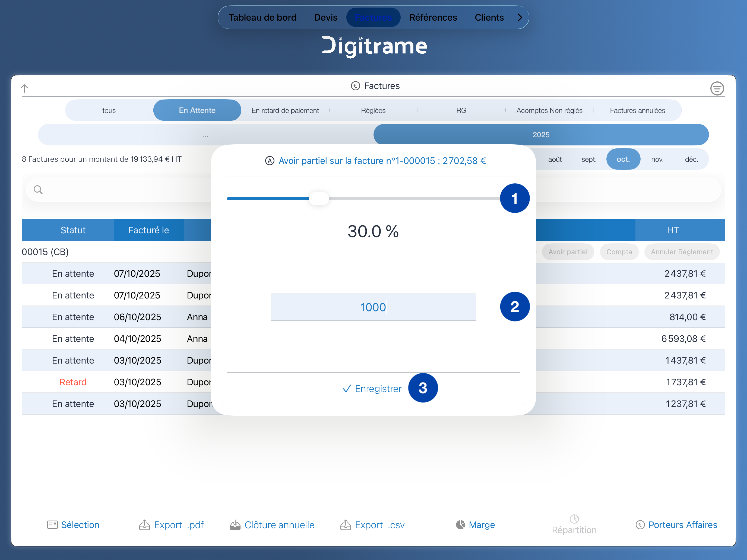Click the up arrow icon at top left

point(24,88)
